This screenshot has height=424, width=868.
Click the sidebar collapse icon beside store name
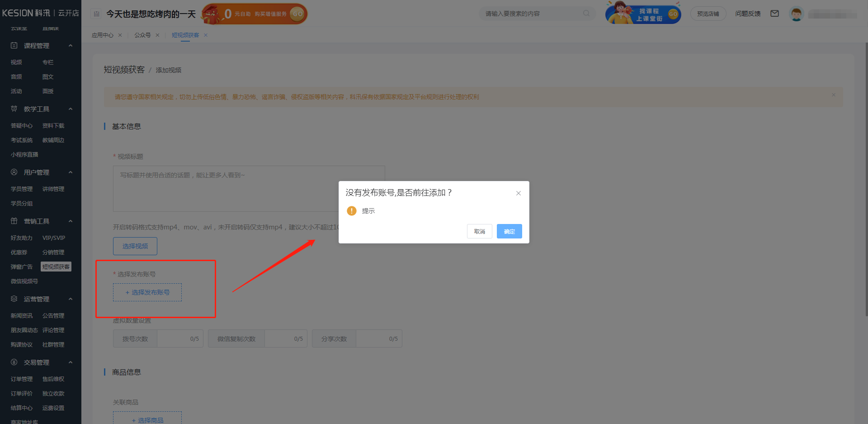[x=96, y=14]
